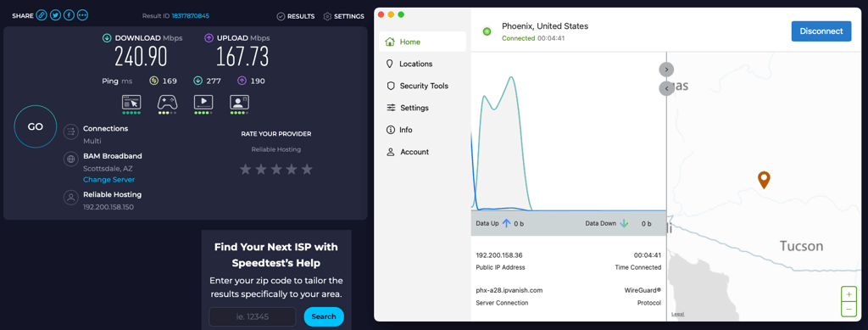Click the green connected status indicator
Viewport: 868px width, 330px height.
[487, 31]
